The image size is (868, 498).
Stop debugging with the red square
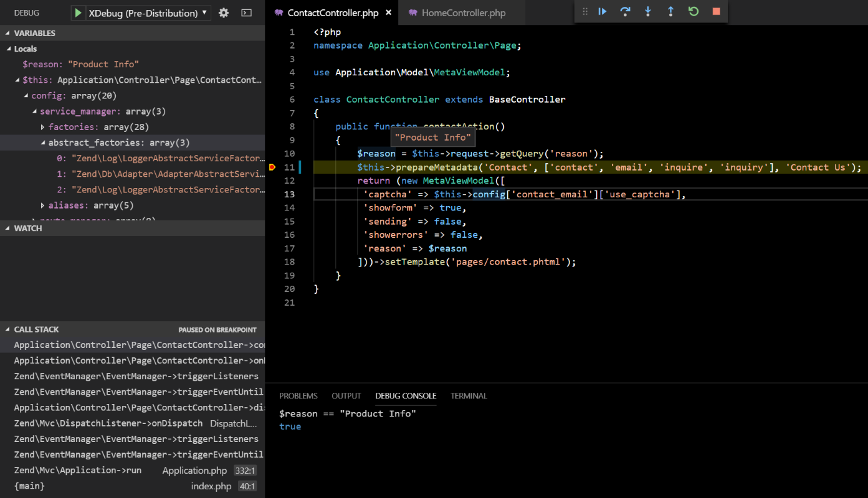716,12
